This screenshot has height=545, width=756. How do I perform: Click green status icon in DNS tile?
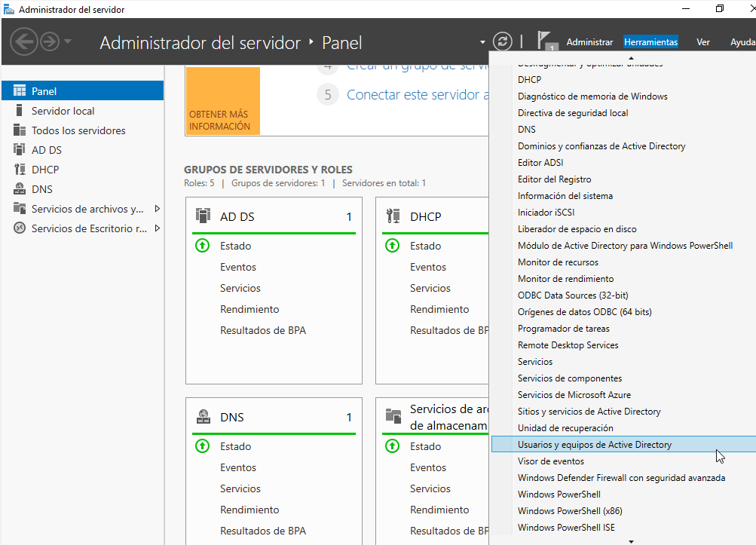[x=203, y=446]
